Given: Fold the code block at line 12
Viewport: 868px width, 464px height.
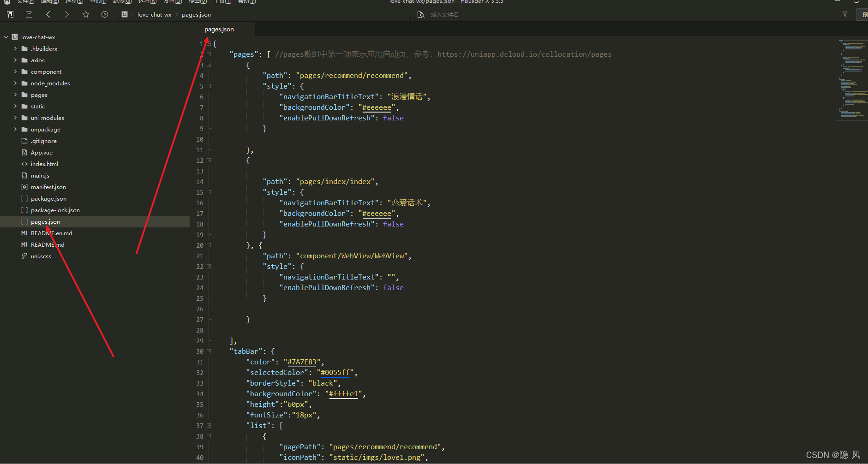Looking at the screenshot, I should click(209, 160).
